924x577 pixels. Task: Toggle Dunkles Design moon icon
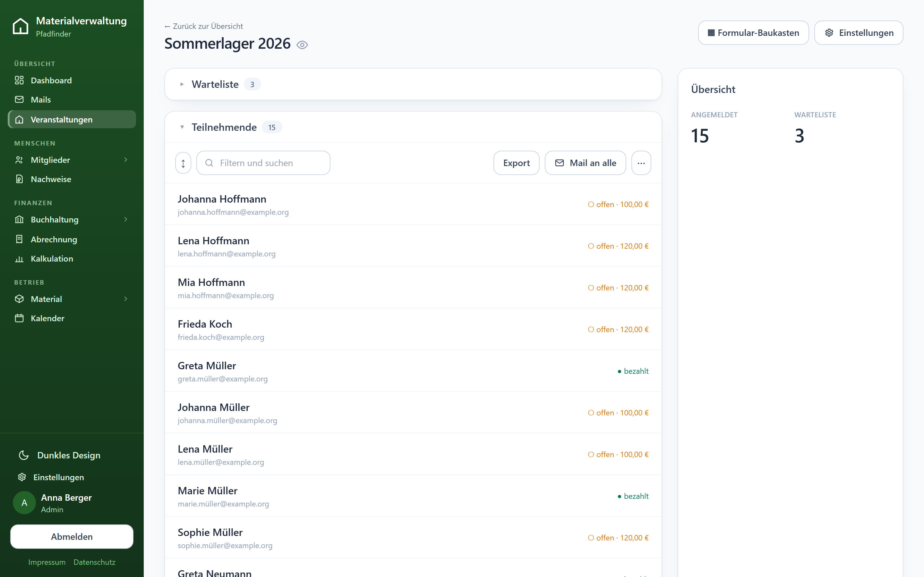click(24, 455)
